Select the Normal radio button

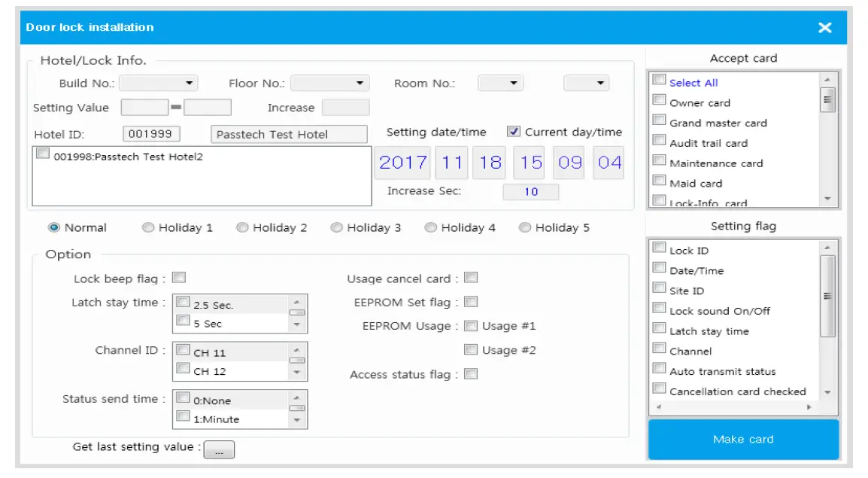pos(53,227)
